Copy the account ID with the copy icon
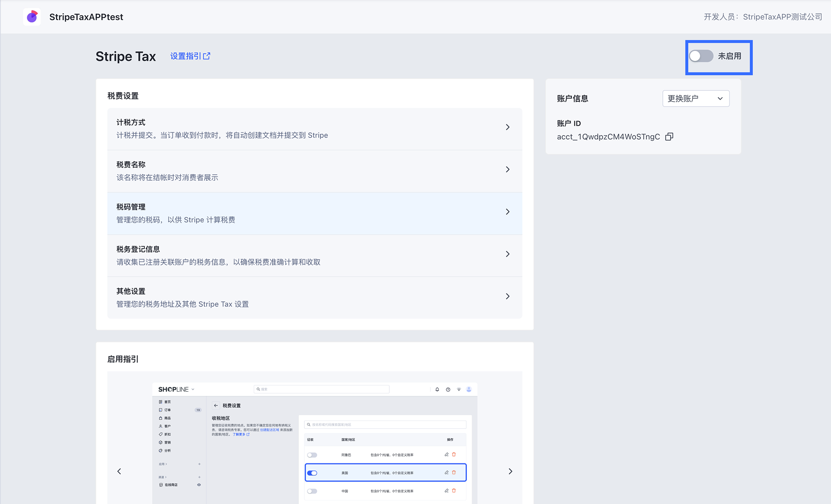831x504 pixels. click(x=669, y=137)
